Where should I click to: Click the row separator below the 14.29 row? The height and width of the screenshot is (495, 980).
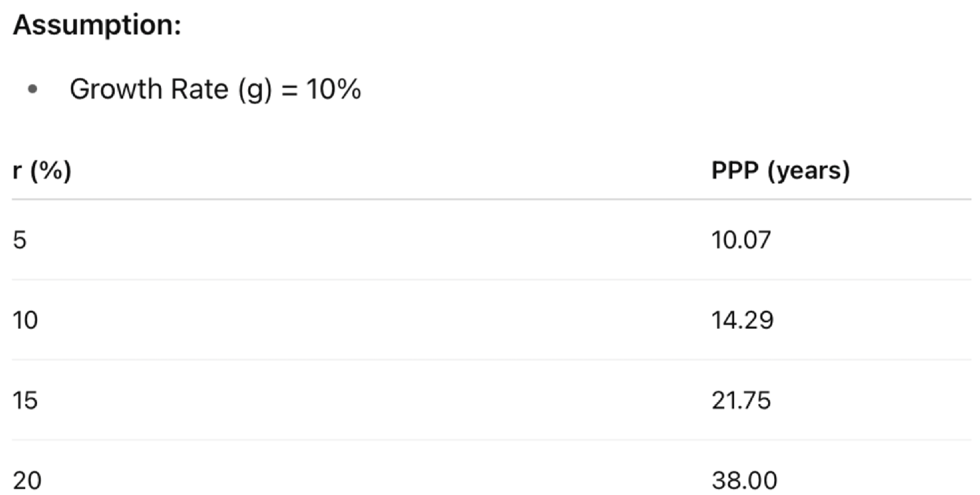pyautogui.click(x=490, y=360)
